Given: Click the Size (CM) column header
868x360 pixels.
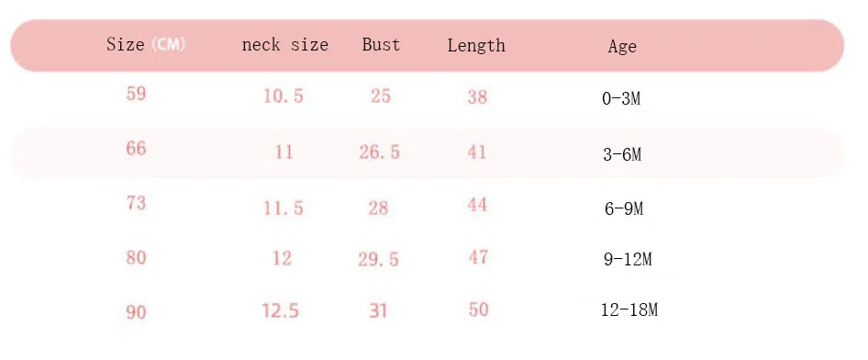Looking at the screenshot, I should (146, 44).
